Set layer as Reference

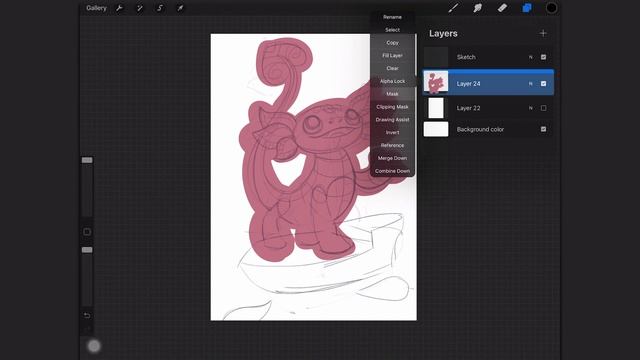pyautogui.click(x=392, y=145)
